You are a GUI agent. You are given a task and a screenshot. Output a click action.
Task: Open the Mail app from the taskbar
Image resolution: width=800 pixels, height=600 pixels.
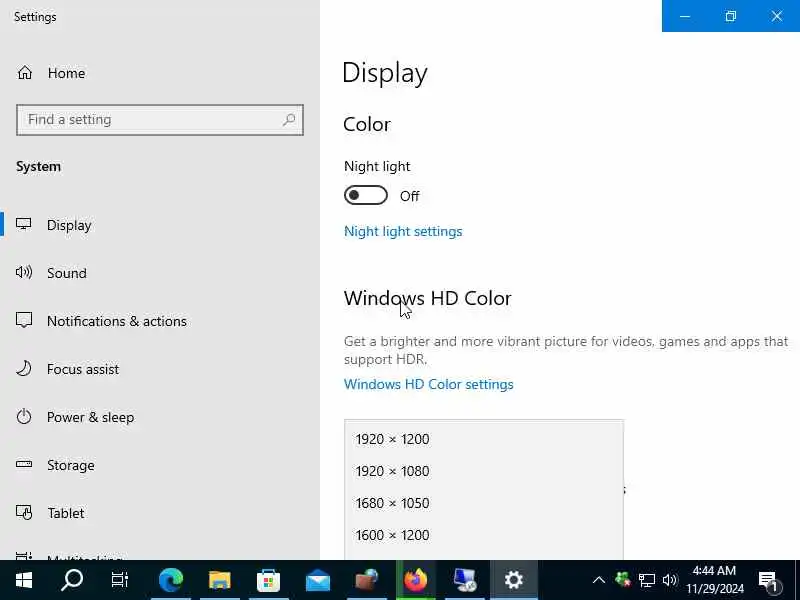[x=318, y=580]
